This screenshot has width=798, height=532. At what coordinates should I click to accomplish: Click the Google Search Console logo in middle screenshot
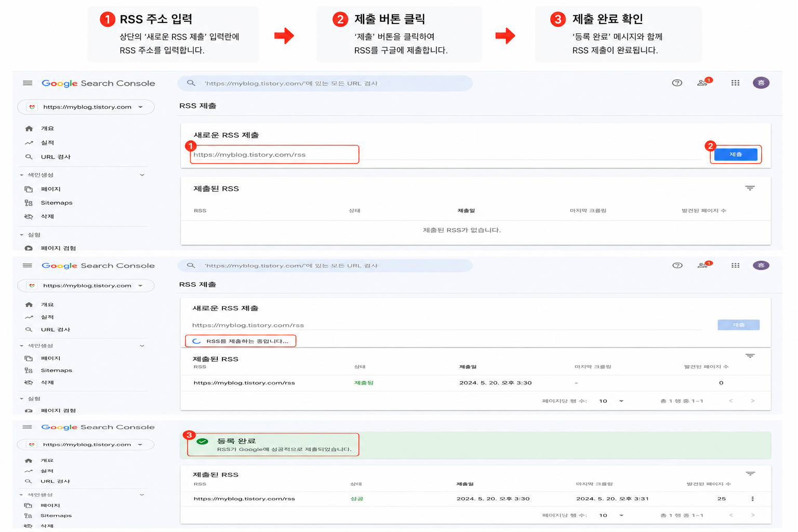tap(98, 265)
